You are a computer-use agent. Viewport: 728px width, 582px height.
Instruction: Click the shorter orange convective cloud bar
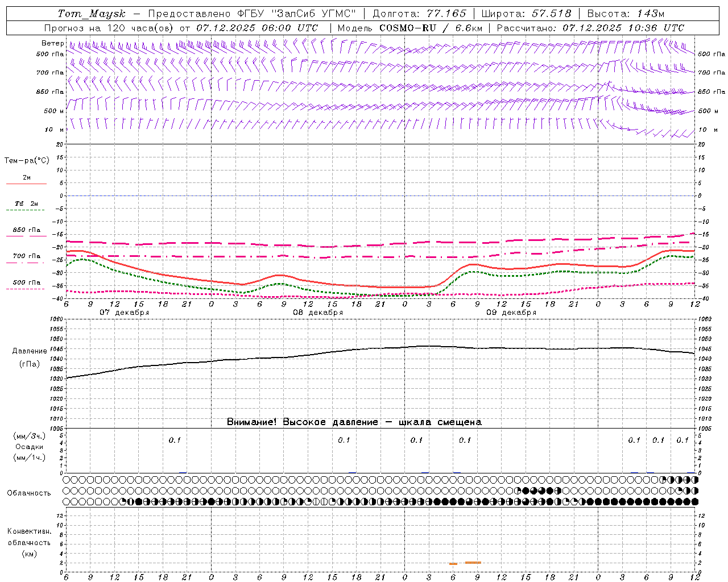coord(453,564)
